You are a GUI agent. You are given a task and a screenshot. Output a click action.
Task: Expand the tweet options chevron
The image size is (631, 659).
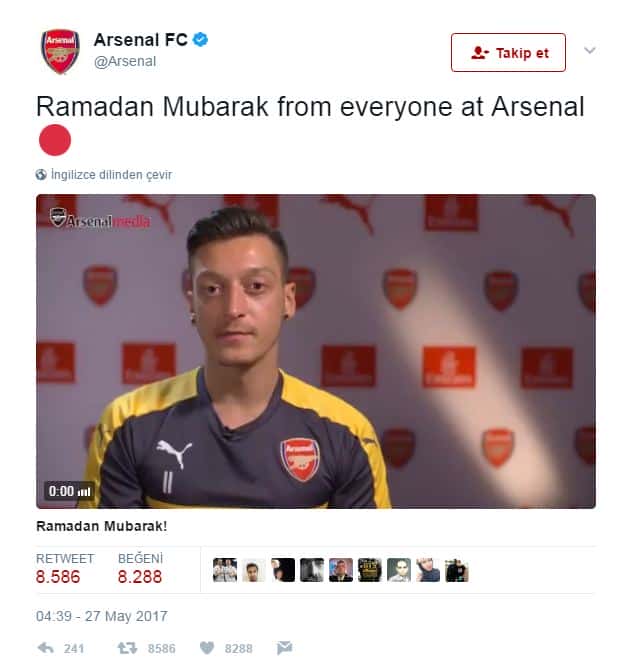tap(590, 50)
